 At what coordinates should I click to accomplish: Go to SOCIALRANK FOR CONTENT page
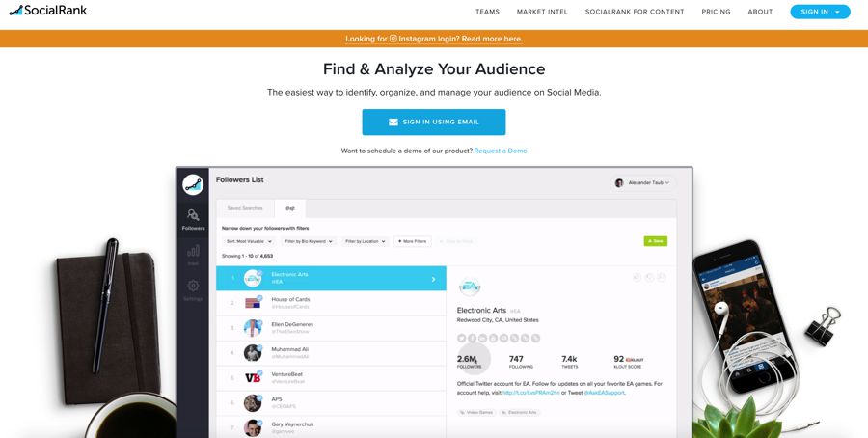pyautogui.click(x=635, y=12)
